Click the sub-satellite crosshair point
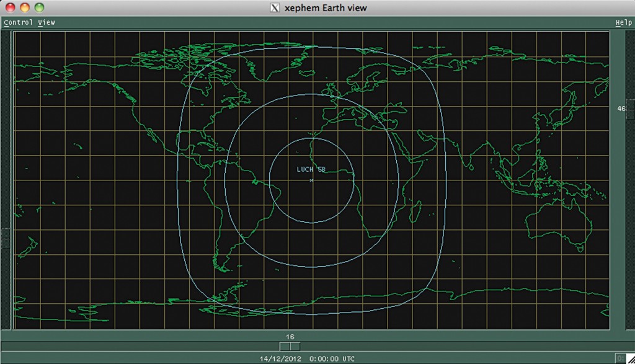Screen dimensions: 635x364 (311, 180)
